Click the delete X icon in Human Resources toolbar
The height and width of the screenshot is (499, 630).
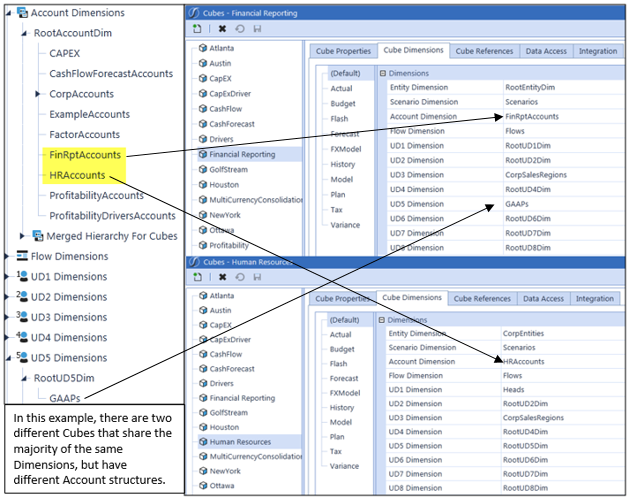coord(223,277)
